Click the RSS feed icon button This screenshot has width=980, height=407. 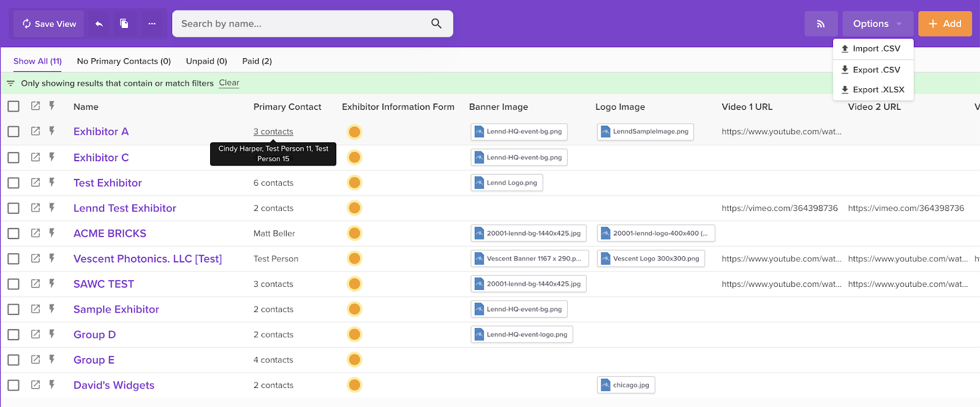821,24
